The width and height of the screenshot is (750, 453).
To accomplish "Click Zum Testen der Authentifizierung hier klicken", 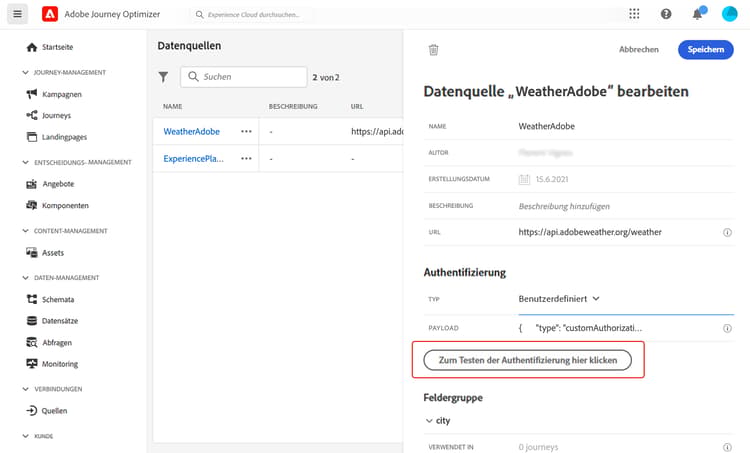I will [528, 360].
